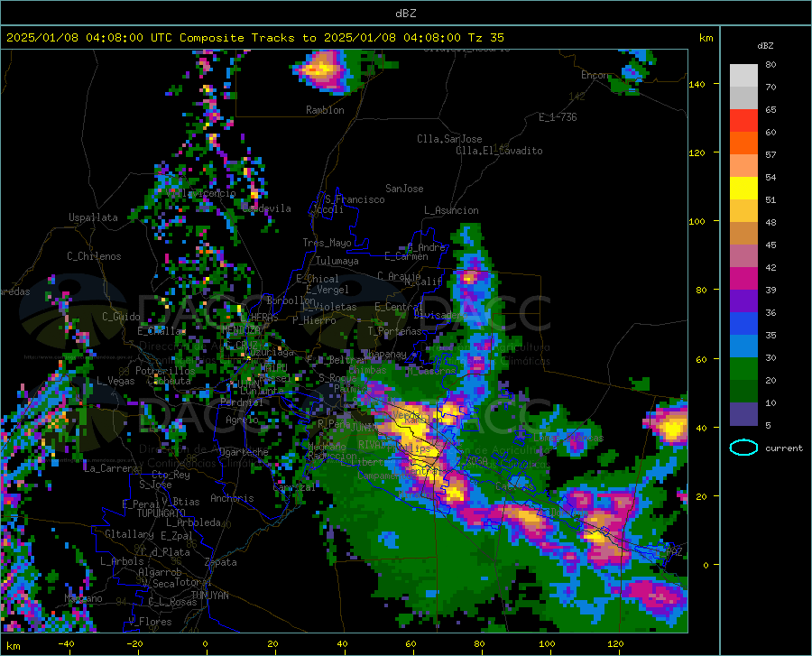Choose the light blue 30-35 dBZ swatch
Viewport: 812px width, 656px height.
tap(743, 346)
